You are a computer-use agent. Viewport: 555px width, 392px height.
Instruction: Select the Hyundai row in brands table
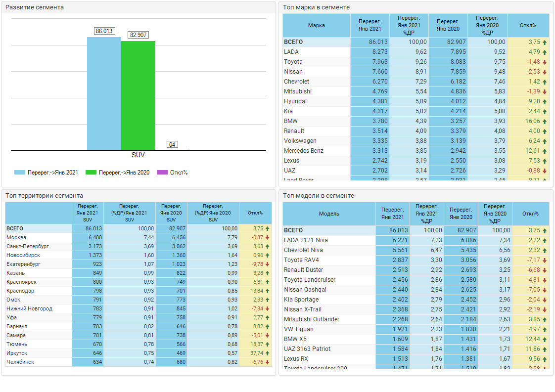tap(295, 101)
